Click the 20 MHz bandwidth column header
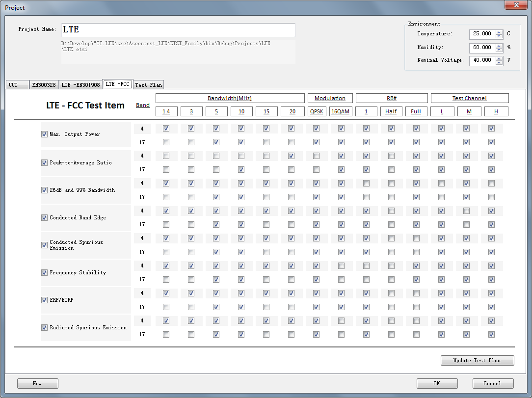This screenshot has width=532, height=398. tap(293, 111)
